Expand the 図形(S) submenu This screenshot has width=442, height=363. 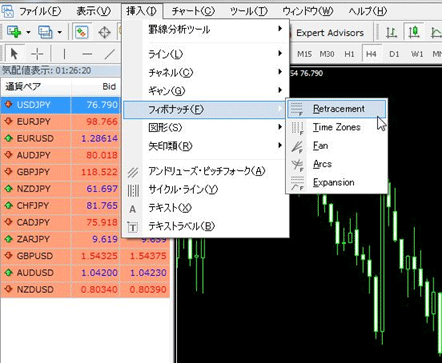click(x=206, y=127)
